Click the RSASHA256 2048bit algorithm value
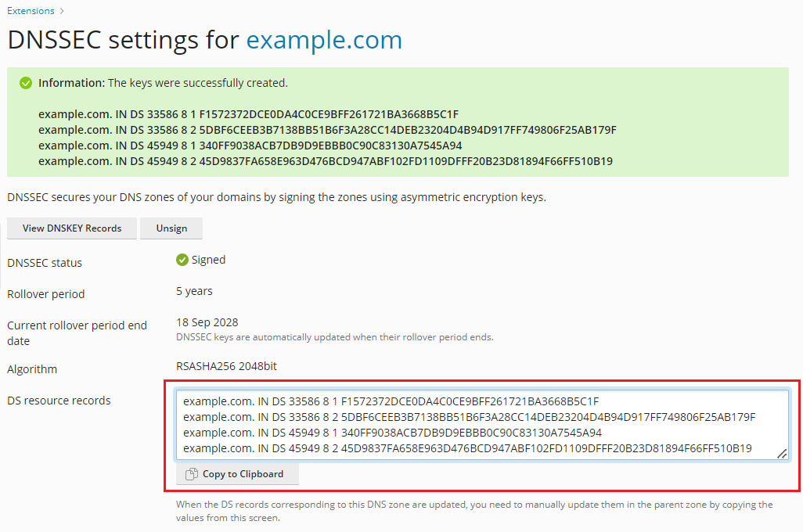Screen dimensions: 803x532 tap(225, 365)
